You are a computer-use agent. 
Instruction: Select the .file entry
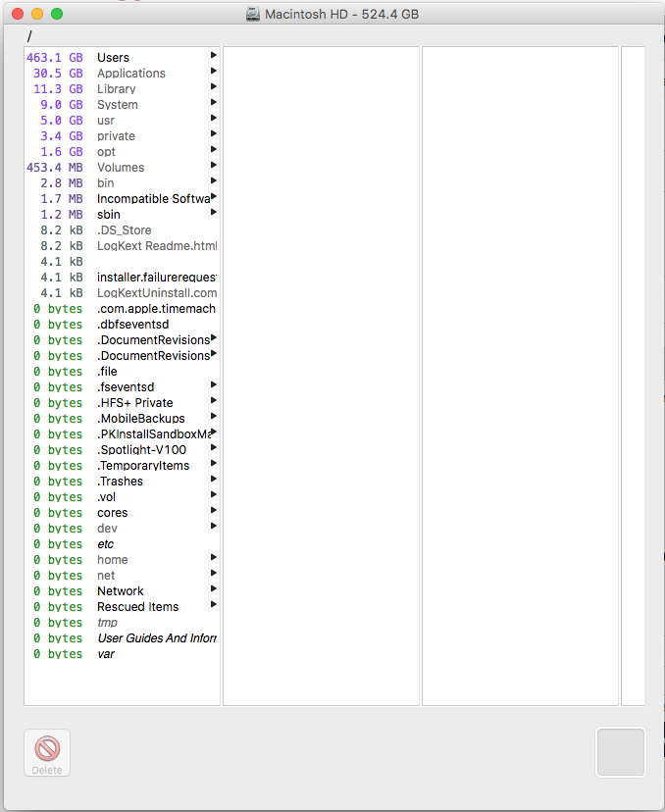coord(107,372)
